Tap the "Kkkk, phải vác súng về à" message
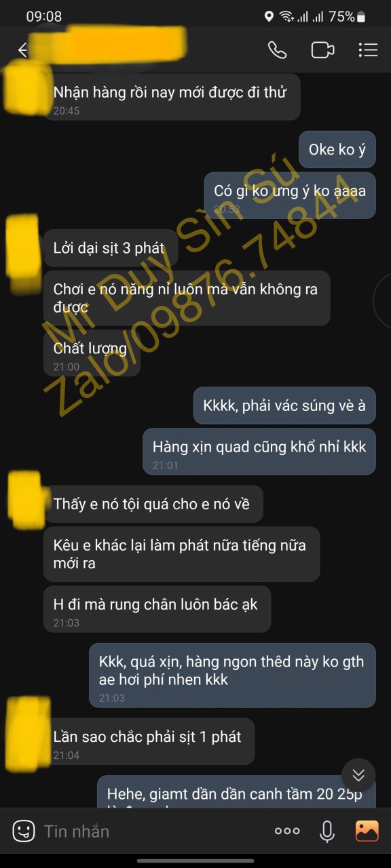The height and width of the screenshot is (868, 391). (x=284, y=406)
